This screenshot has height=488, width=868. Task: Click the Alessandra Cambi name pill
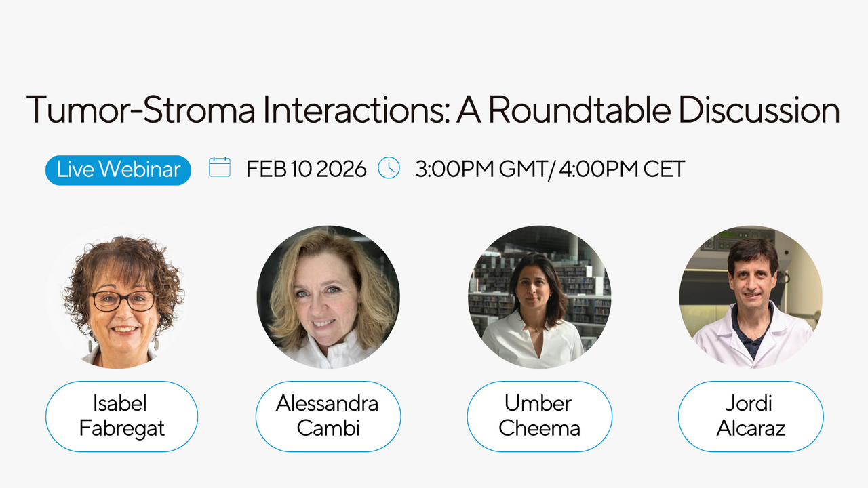click(x=328, y=416)
